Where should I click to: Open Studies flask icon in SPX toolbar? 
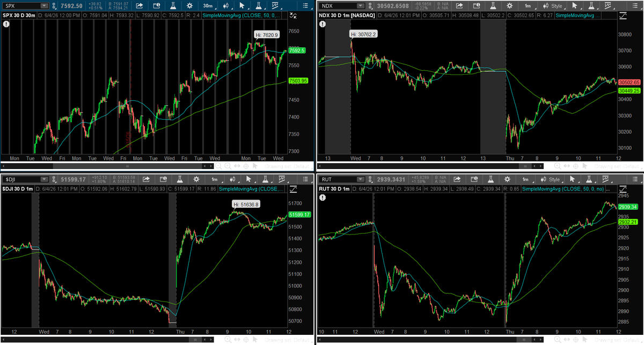click(173, 6)
